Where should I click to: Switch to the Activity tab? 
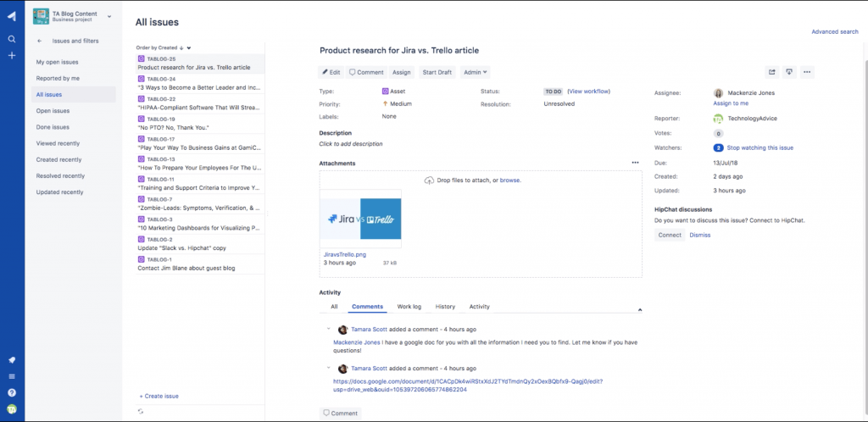[480, 307]
